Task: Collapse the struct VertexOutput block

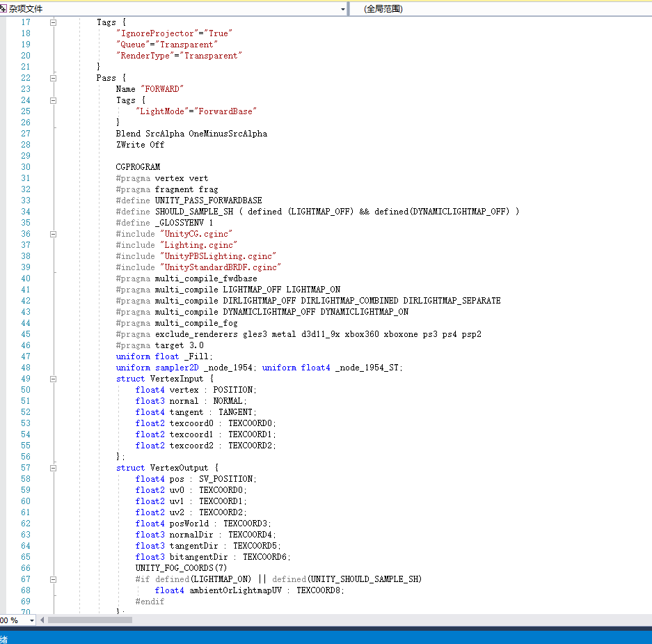Action: tap(54, 468)
